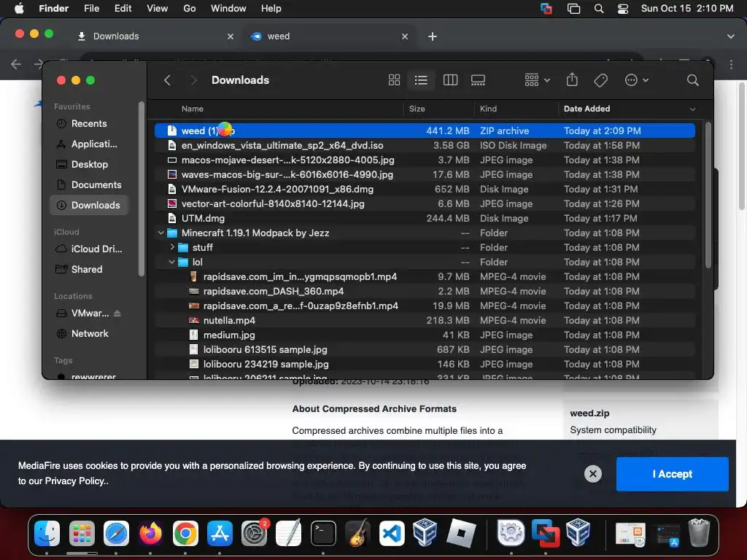Launch Firefox from the Dock
The image size is (747, 560).
[150, 533]
